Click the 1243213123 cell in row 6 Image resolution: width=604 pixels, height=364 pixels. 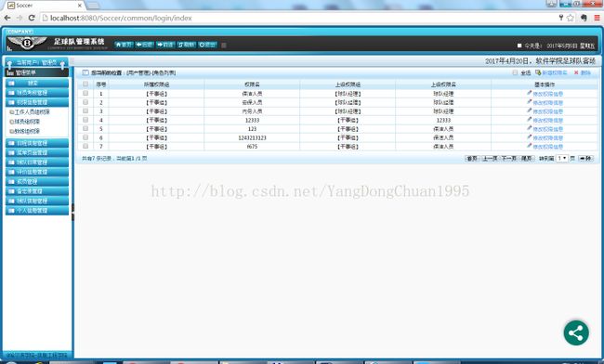tap(253, 137)
